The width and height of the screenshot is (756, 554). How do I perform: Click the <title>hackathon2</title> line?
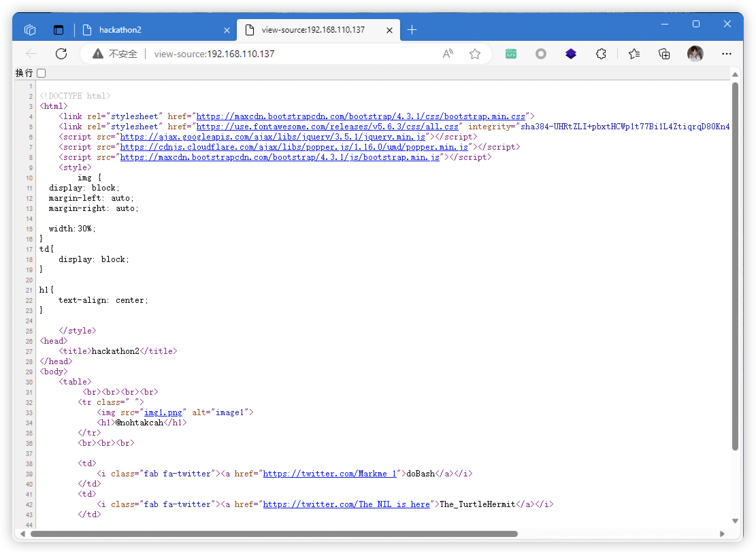(x=118, y=351)
